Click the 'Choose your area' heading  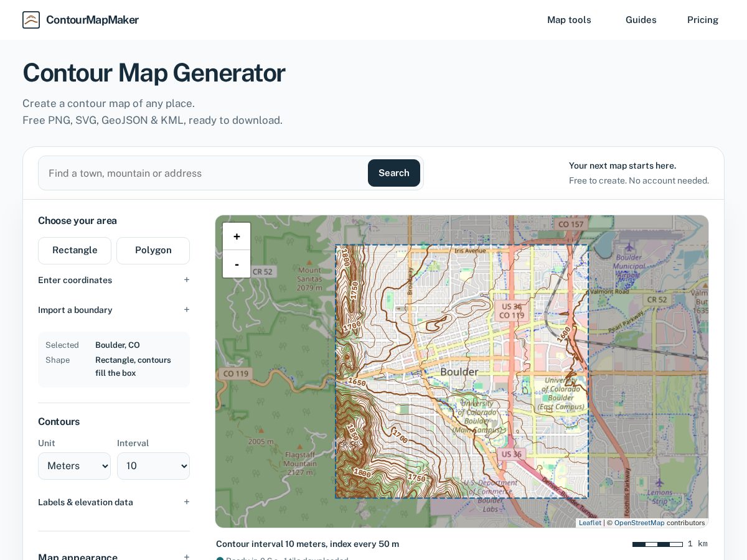77,220
